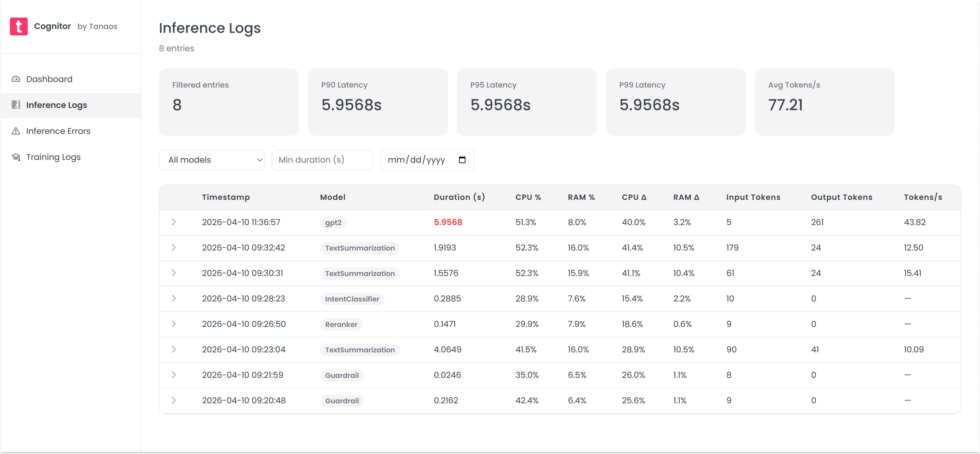Click the Training Logs graduation cap icon
This screenshot has width=980, height=454.
tap(16, 157)
